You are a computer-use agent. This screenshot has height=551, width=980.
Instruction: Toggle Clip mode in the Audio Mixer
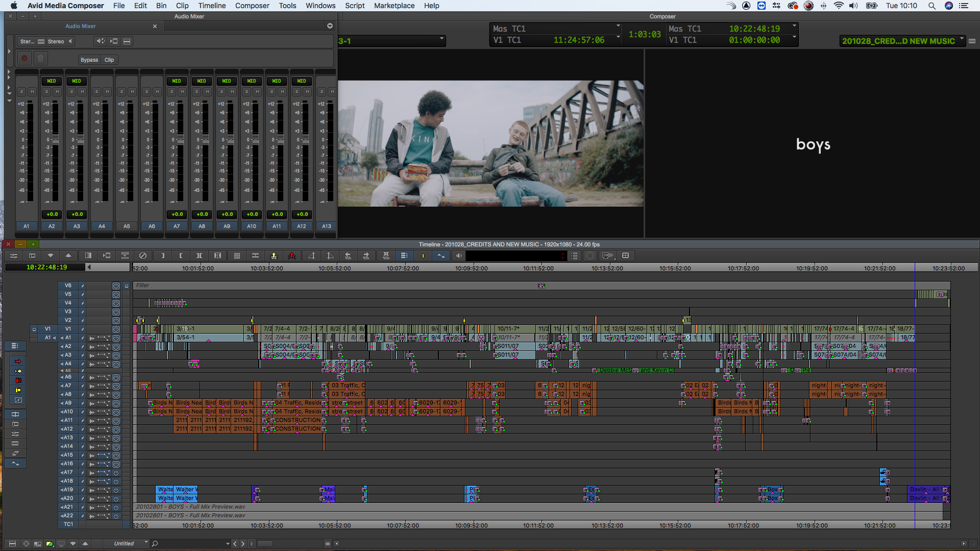(109, 60)
